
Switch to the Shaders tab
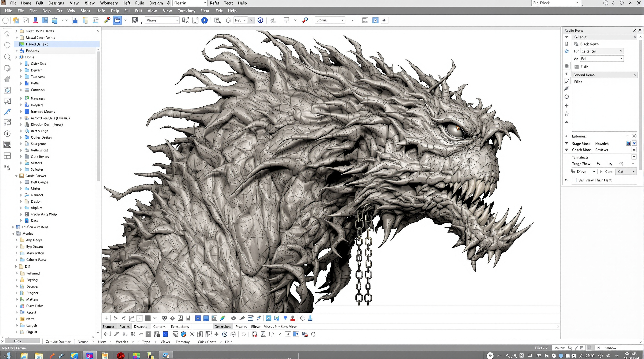point(109,327)
